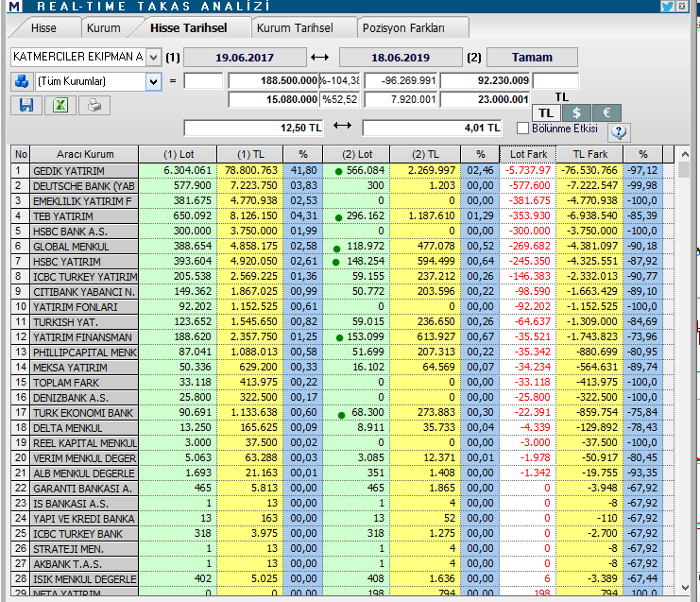Open the Pozisyon Farkları tab
The width and height of the screenshot is (700, 602).
pyautogui.click(x=403, y=27)
